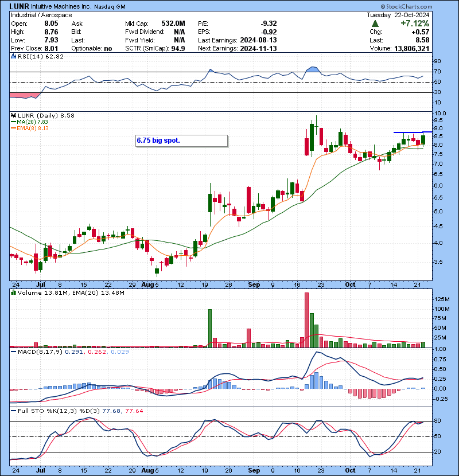Click the 'Nasdaq GM' exchange label

click(110, 7)
